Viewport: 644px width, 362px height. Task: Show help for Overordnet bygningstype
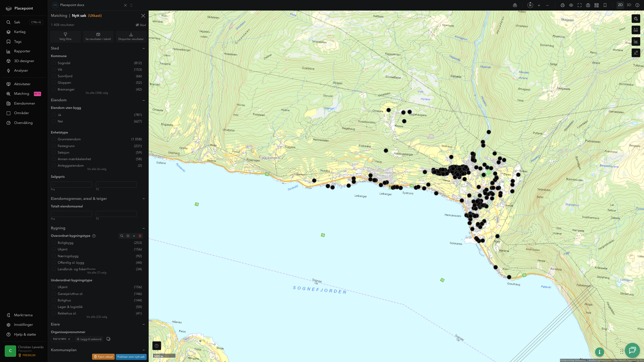coord(94,236)
